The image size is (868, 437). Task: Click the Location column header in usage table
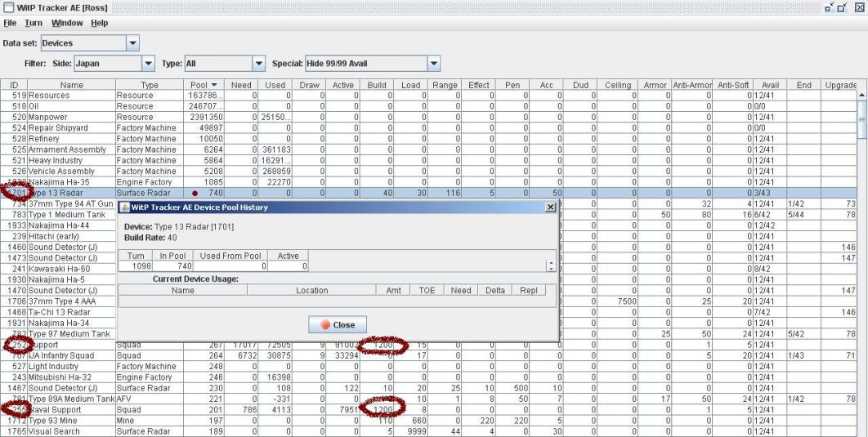[x=311, y=290]
